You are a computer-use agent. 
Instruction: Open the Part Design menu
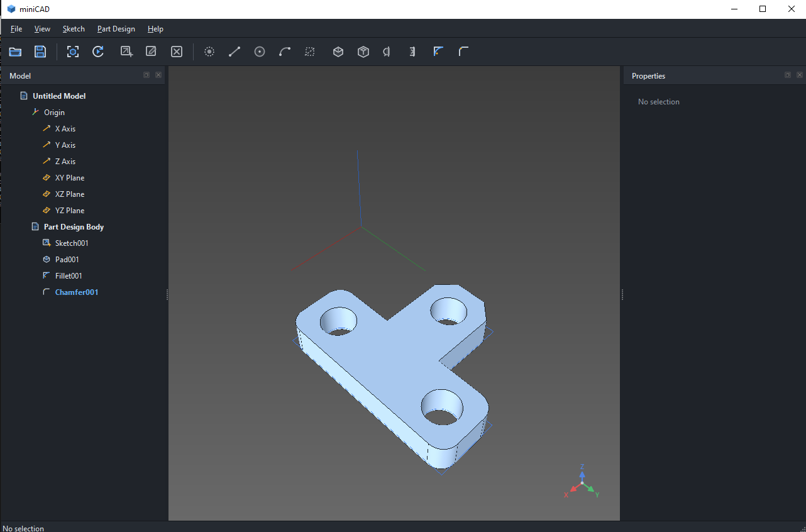coord(116,29)
